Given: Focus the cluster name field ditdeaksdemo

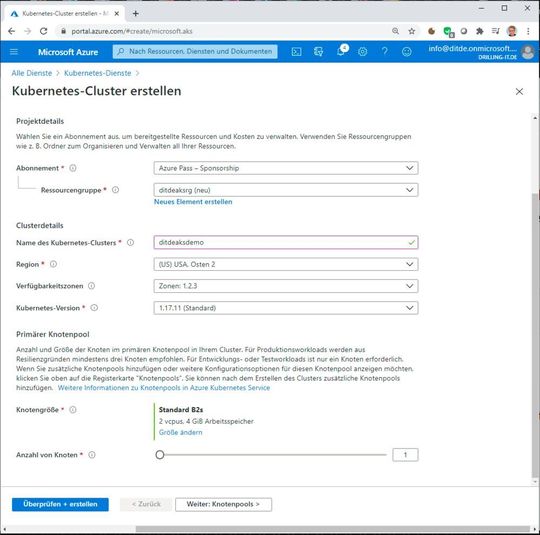Looking at the screenshot, I should (x=286, y=243).
